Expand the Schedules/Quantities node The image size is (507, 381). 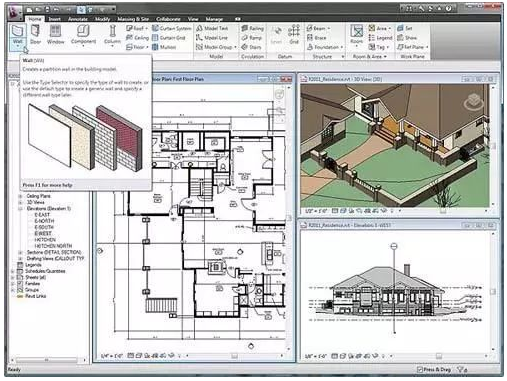[x=13, y=271]
